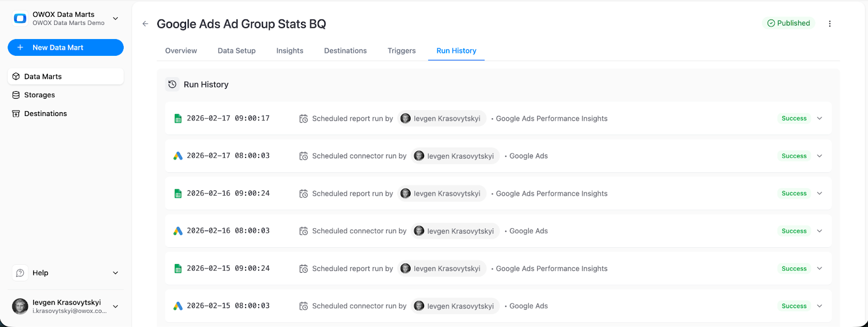Click Success badge for 2026-02-17 08:00:03 run
The image size is (868, 327).
794,156
